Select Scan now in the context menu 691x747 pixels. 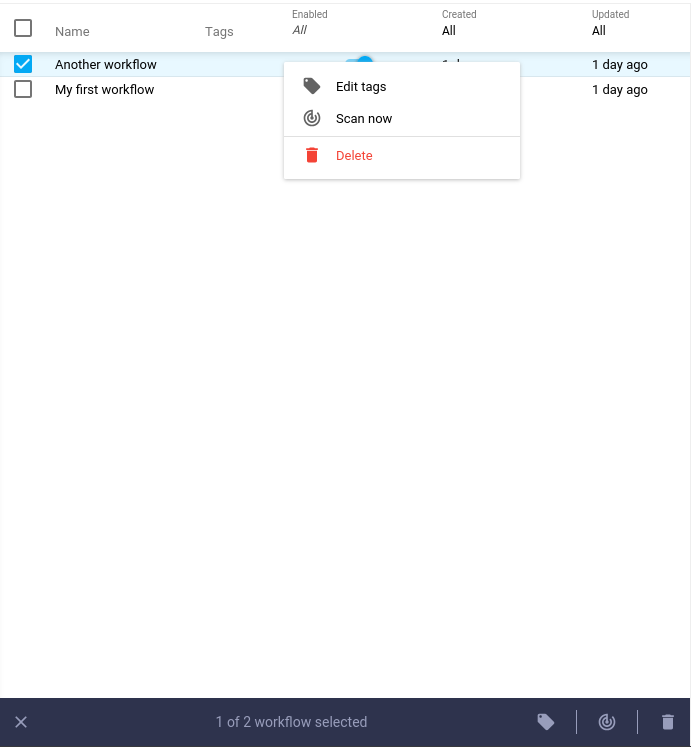tap(364, 119)
